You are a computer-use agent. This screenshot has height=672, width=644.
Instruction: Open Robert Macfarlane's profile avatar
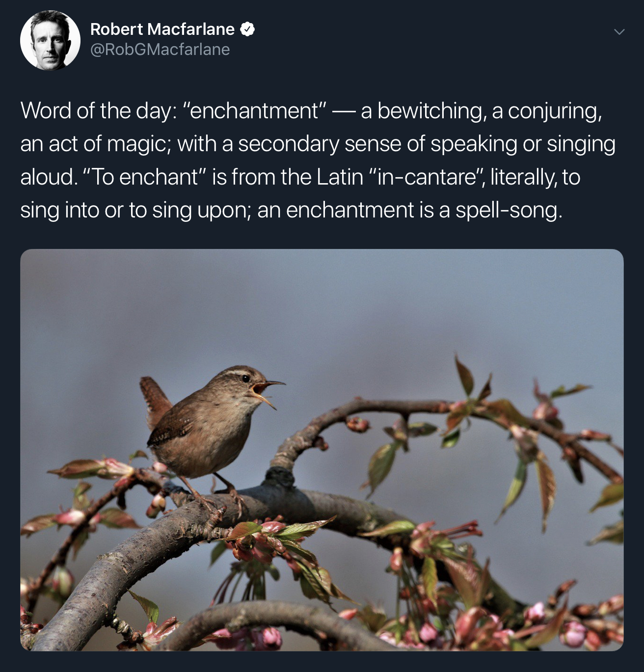click(x=50, y=40)
